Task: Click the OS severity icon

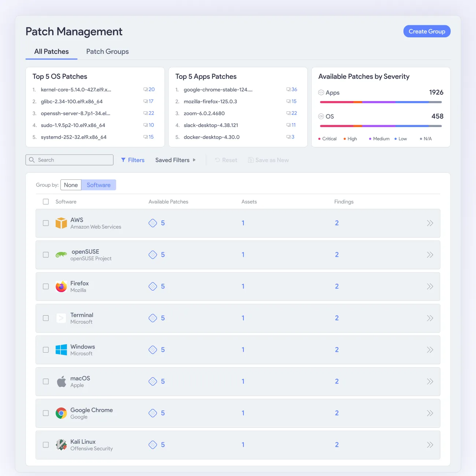Action: 321,116
